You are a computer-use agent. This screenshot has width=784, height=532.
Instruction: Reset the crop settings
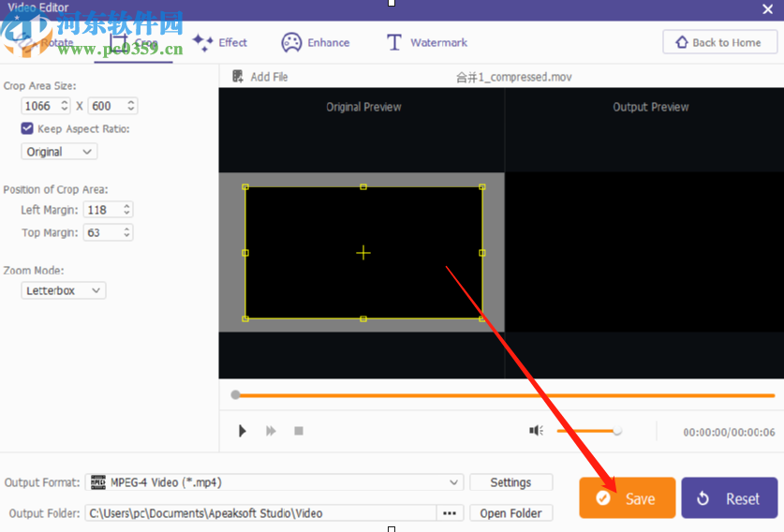729,498
